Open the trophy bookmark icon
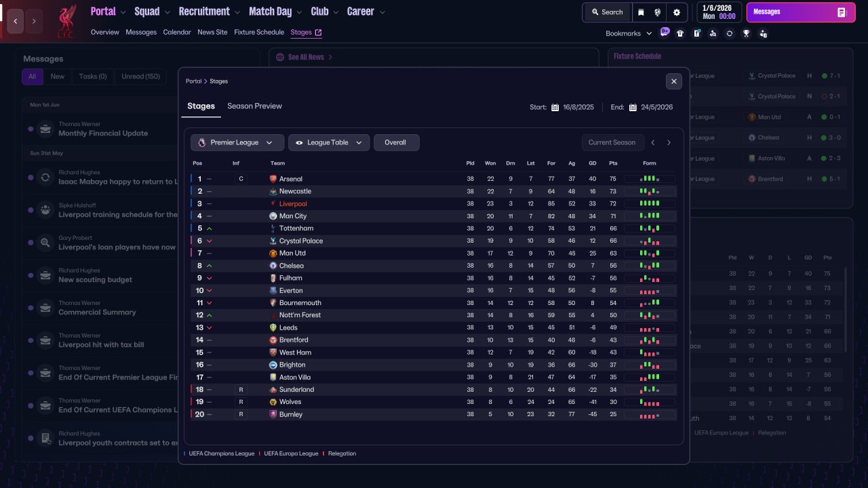 747,33
